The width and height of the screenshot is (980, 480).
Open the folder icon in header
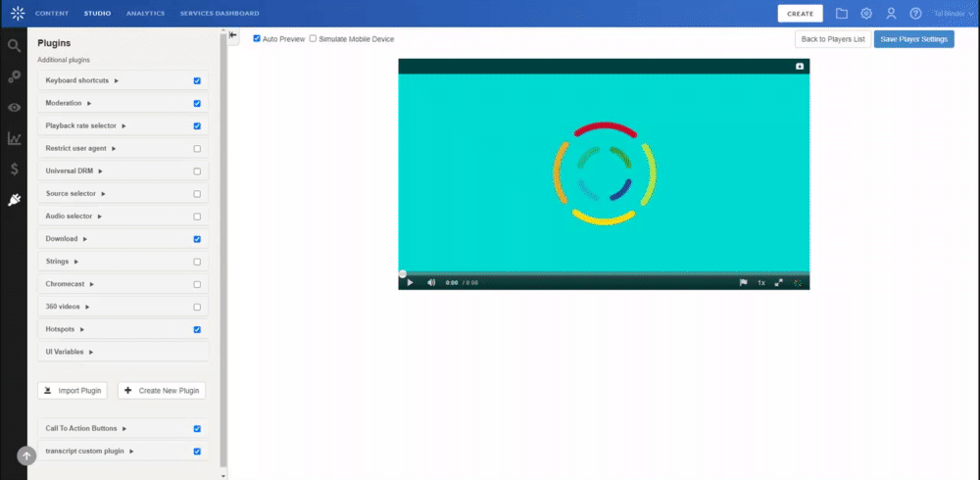click(x=841, y=13)
